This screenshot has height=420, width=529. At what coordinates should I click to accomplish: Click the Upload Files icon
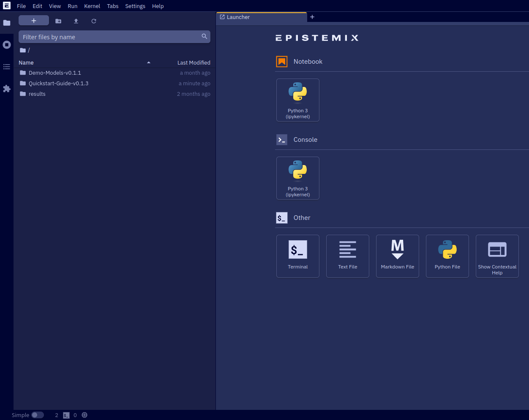click(x=76, y=21)
